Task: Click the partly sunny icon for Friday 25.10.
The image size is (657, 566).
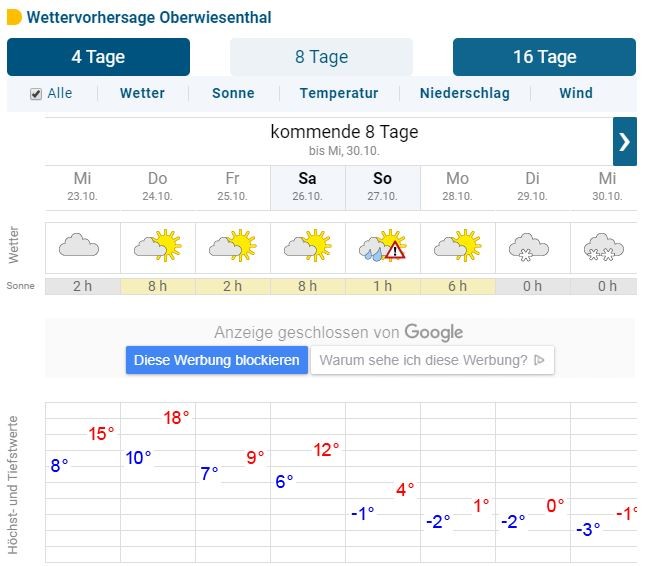Action: coord(233,246)
